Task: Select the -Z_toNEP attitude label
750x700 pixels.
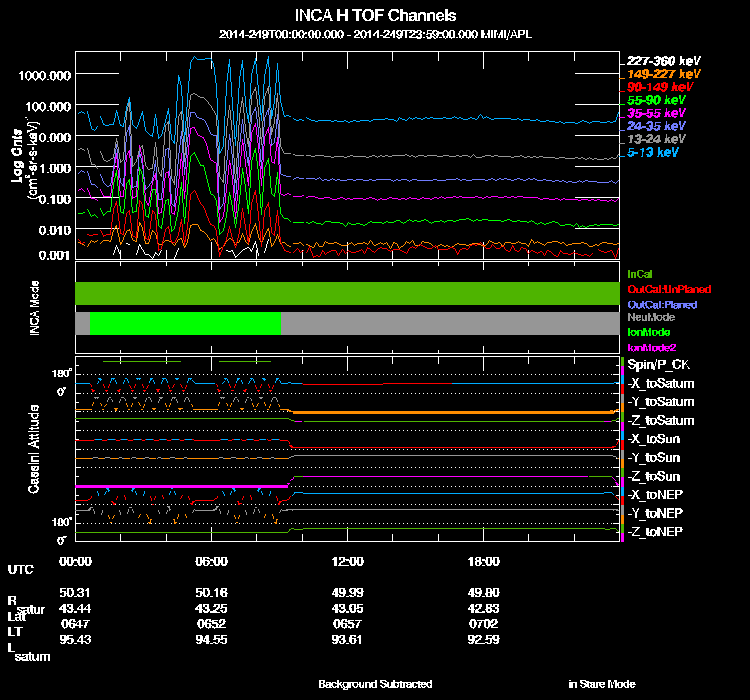Action: 655,531
